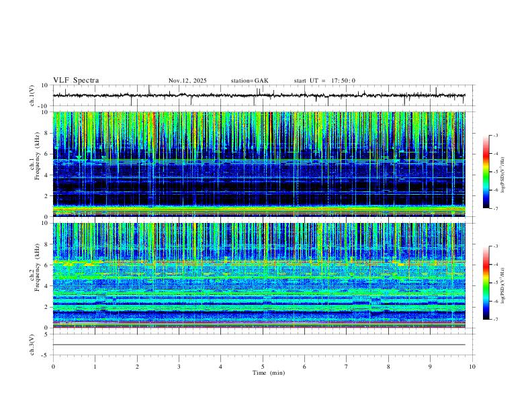Click the "-3" tick on ch.2 color bar
The image size is (532, 411).
[x=496, y=246]
